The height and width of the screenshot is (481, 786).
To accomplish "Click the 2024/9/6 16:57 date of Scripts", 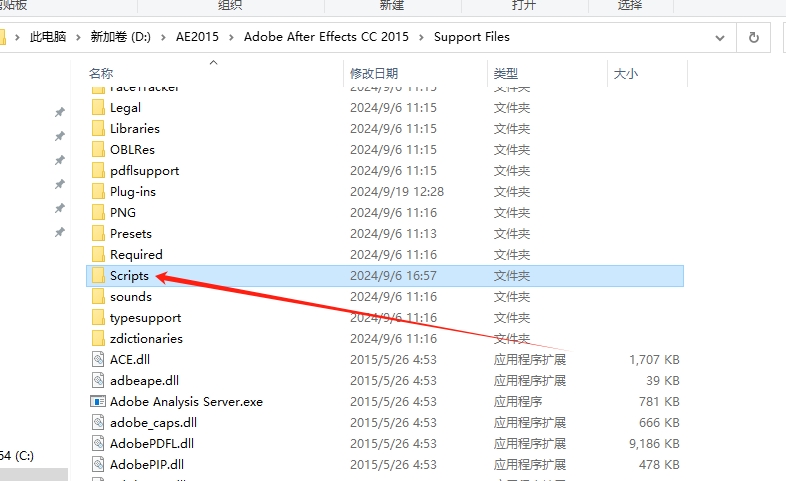I will [x=393, y=276].
